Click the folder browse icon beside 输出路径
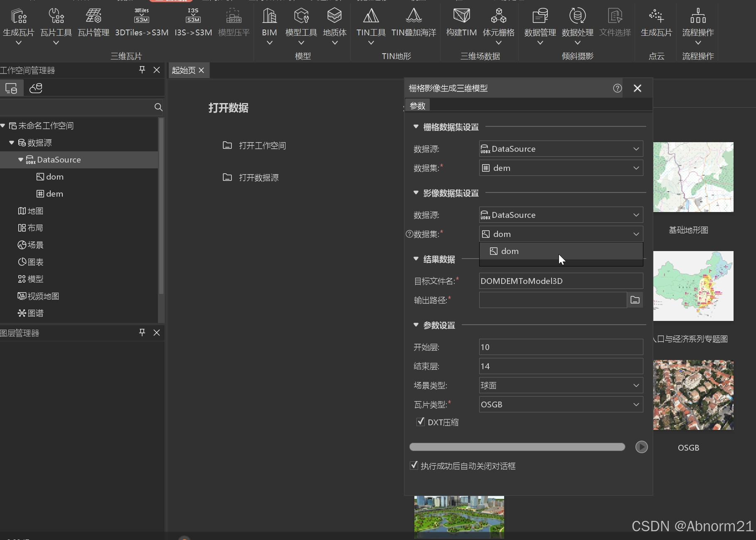756x540 pixels. [x=635, y=300]
